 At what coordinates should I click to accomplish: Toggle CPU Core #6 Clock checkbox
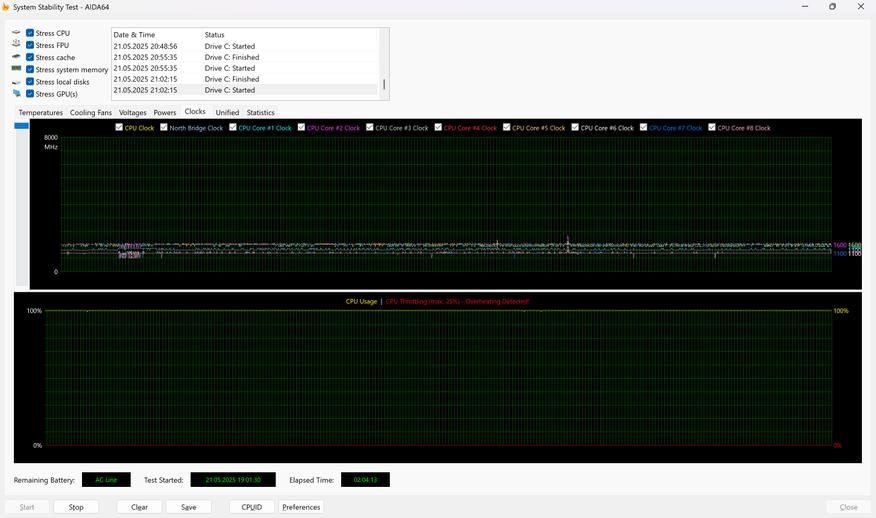[575, 127]
